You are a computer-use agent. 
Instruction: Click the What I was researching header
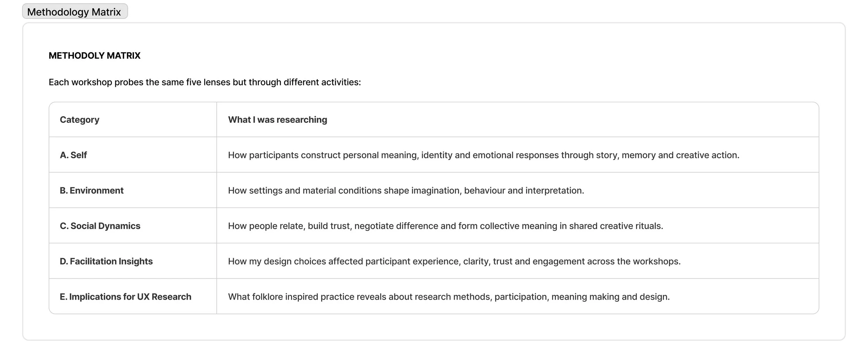(277, 120)
